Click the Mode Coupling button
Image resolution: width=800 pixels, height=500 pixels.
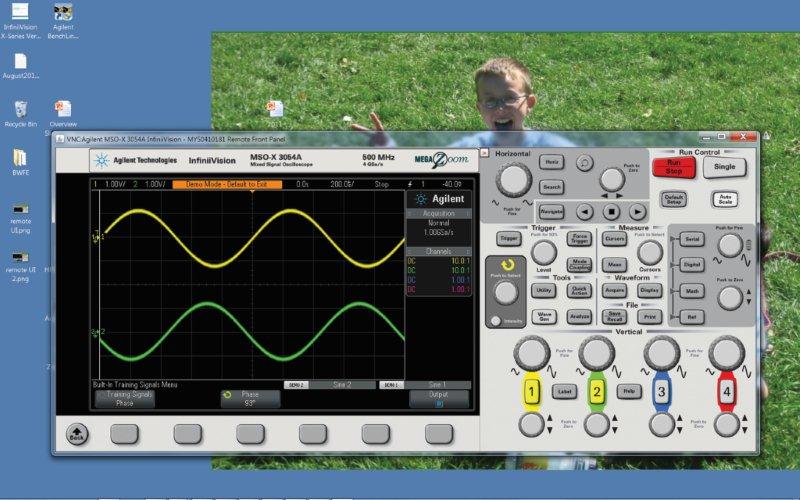[x=580, y=264]
